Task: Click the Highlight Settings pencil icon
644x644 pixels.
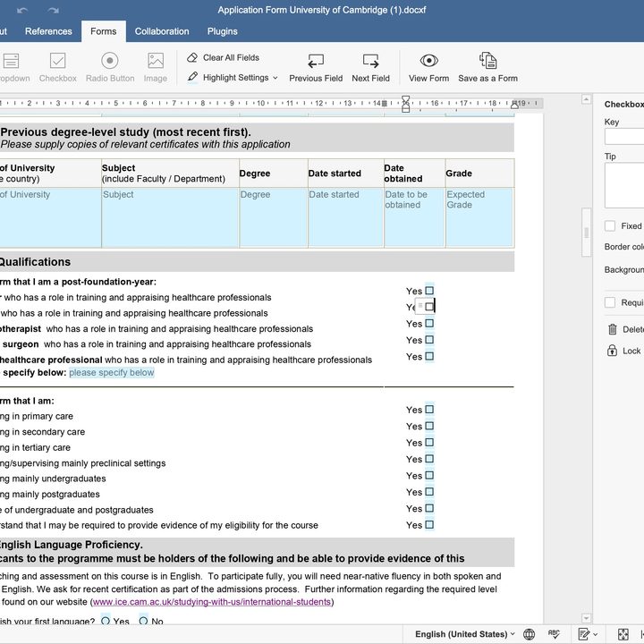Action: [192, 77]
